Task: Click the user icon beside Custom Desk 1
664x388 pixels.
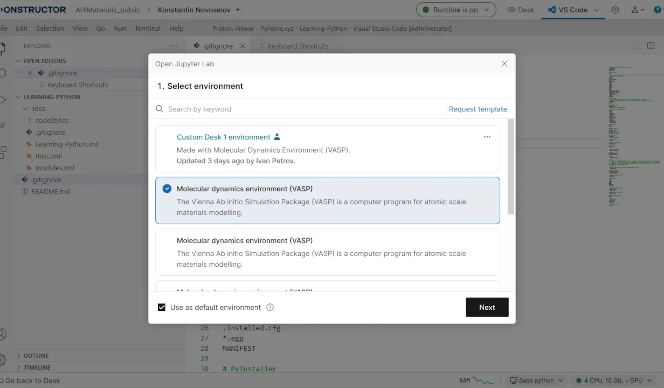Action: point(277,136)
